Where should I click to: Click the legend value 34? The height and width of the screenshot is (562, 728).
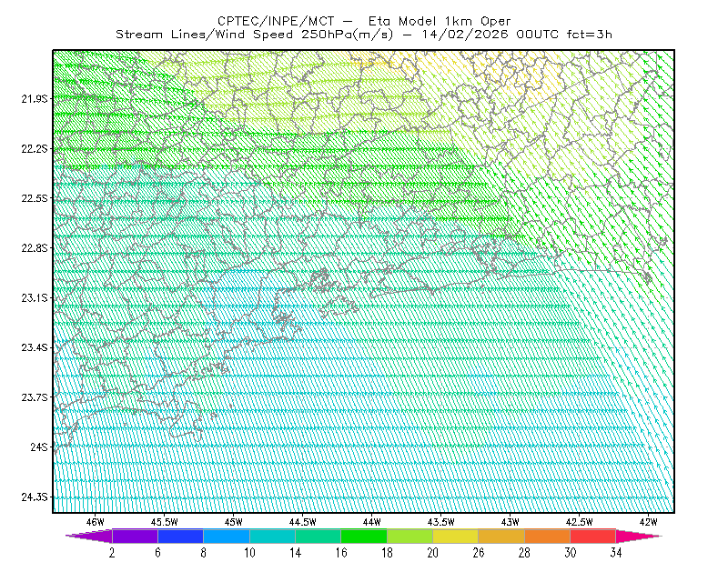616,553
